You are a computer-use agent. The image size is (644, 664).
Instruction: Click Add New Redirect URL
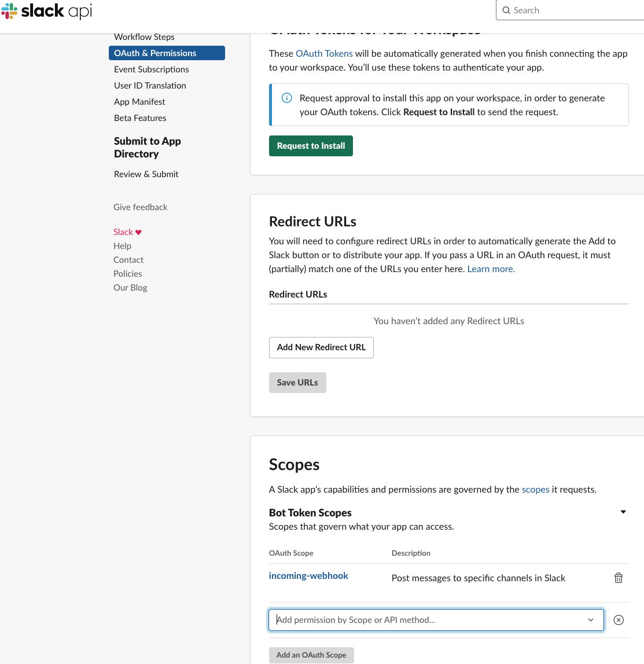(321, 347)
